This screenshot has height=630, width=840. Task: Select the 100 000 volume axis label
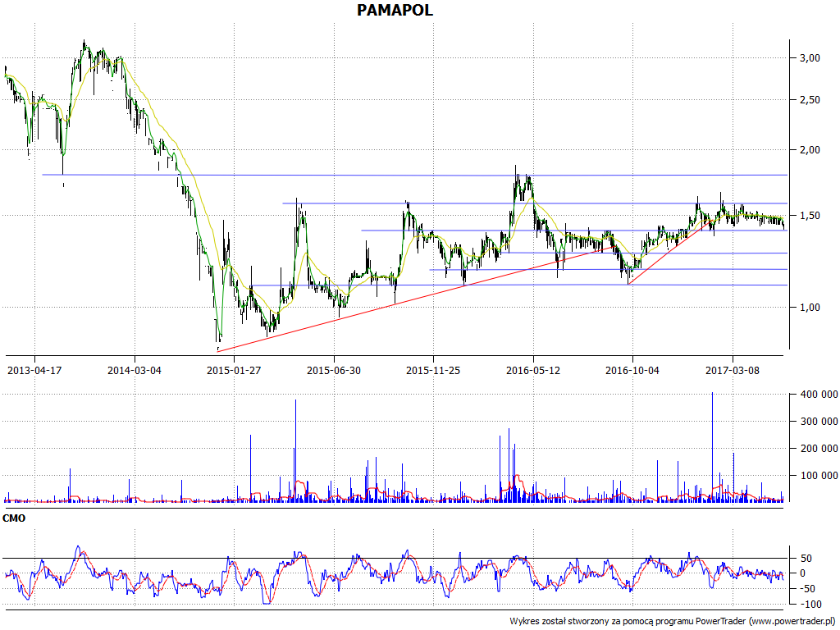(819, 476)
